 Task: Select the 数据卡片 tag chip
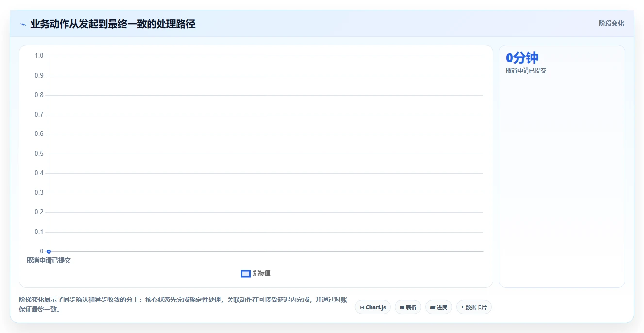[x=474, y=307]
